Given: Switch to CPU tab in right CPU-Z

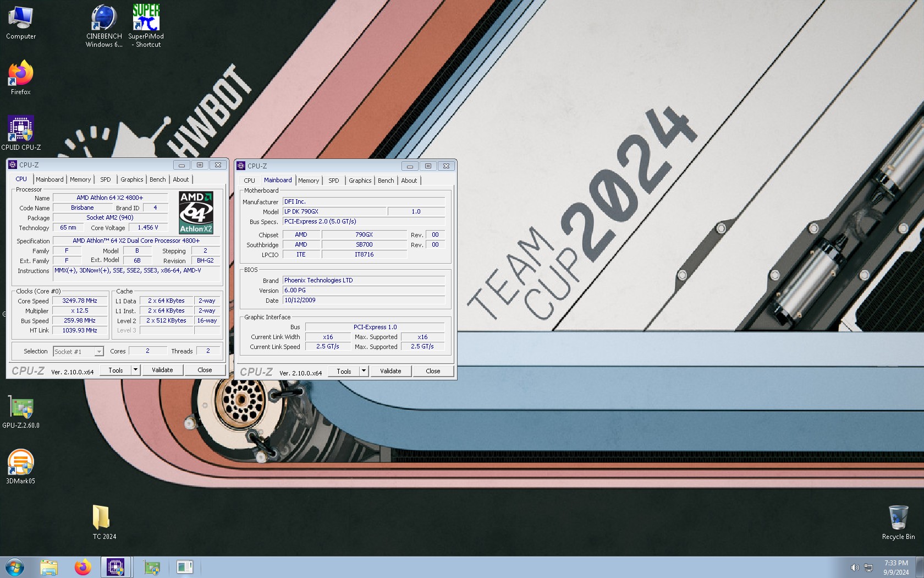Looking at the screenshot, I should point(249,181).
